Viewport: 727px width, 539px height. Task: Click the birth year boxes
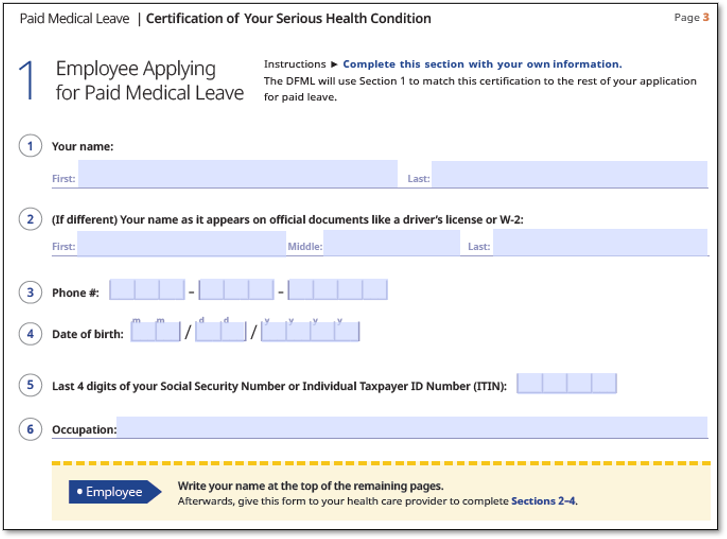[x=310, y=332]
